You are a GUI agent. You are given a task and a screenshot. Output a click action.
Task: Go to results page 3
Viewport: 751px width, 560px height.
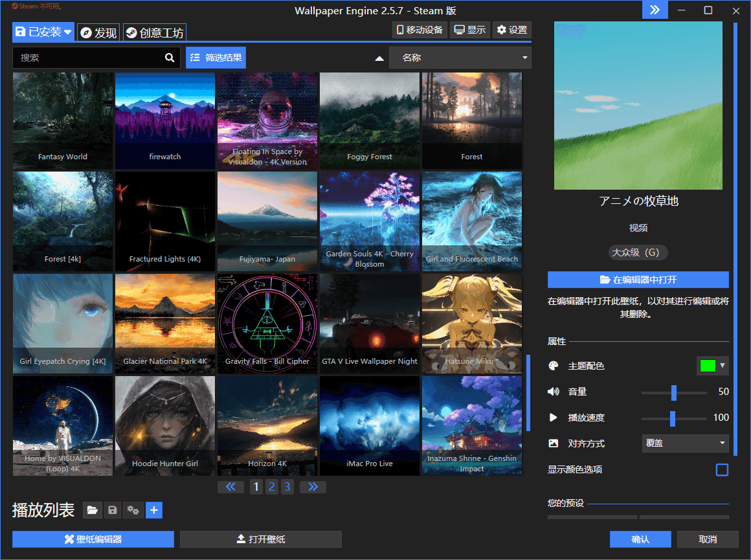pos(287,487)
